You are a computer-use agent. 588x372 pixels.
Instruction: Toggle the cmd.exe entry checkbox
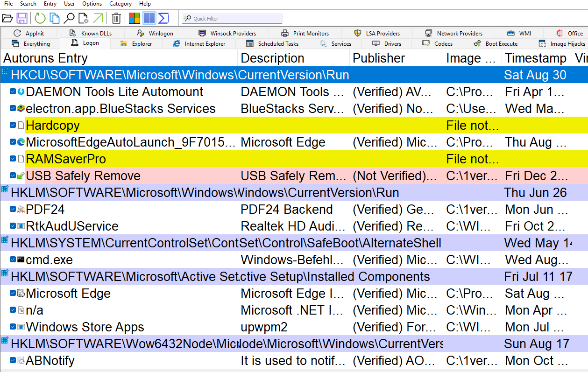click(x=13, y=260)
